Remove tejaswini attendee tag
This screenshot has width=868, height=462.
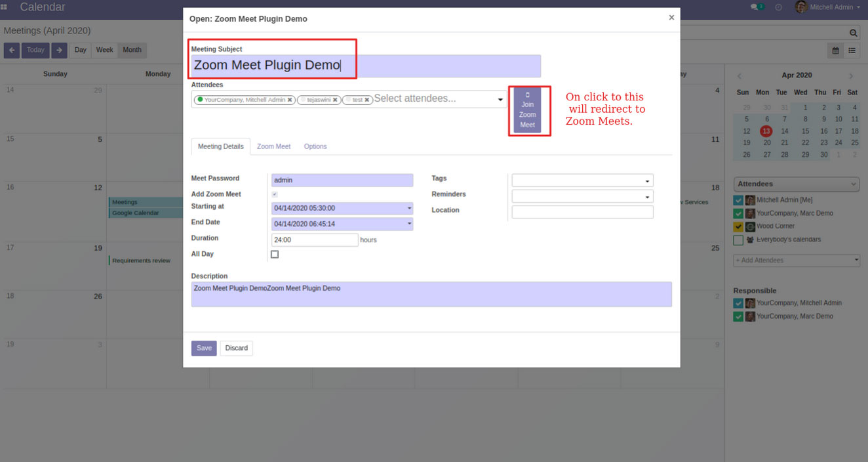[x=335, y=100]
